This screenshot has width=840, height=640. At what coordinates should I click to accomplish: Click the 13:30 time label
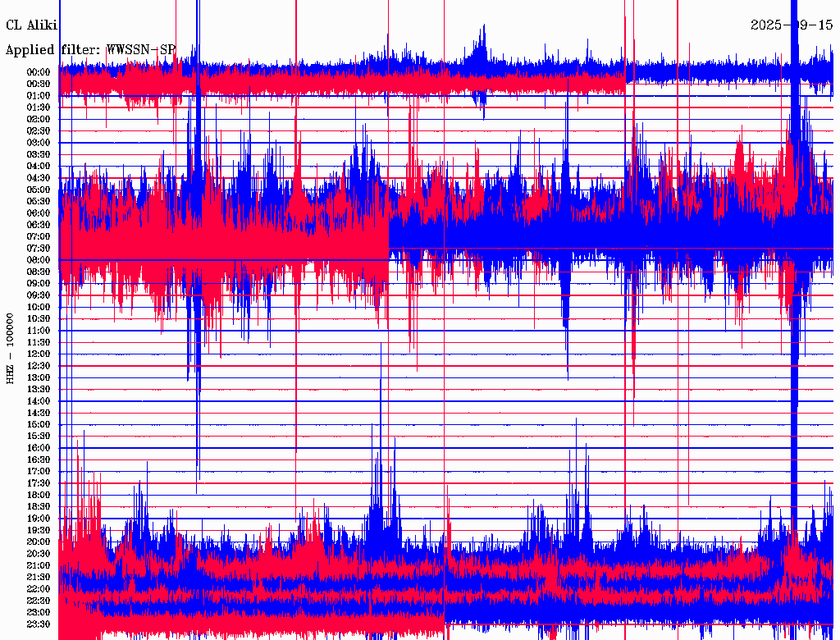(39, 390)
